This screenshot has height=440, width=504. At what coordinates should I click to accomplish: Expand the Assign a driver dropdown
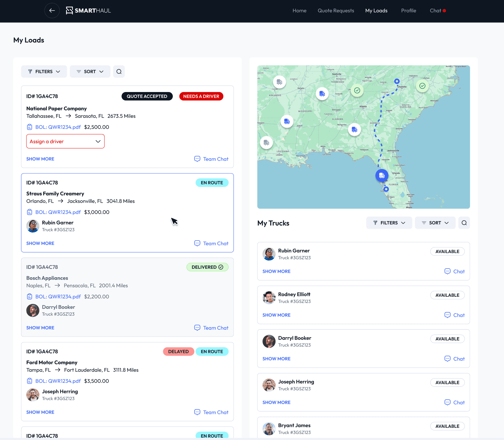[x=65, y=141]
